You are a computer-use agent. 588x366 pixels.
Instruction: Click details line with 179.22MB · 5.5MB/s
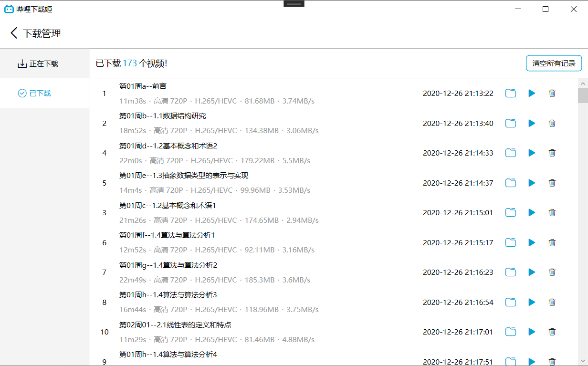click(215, 161)
